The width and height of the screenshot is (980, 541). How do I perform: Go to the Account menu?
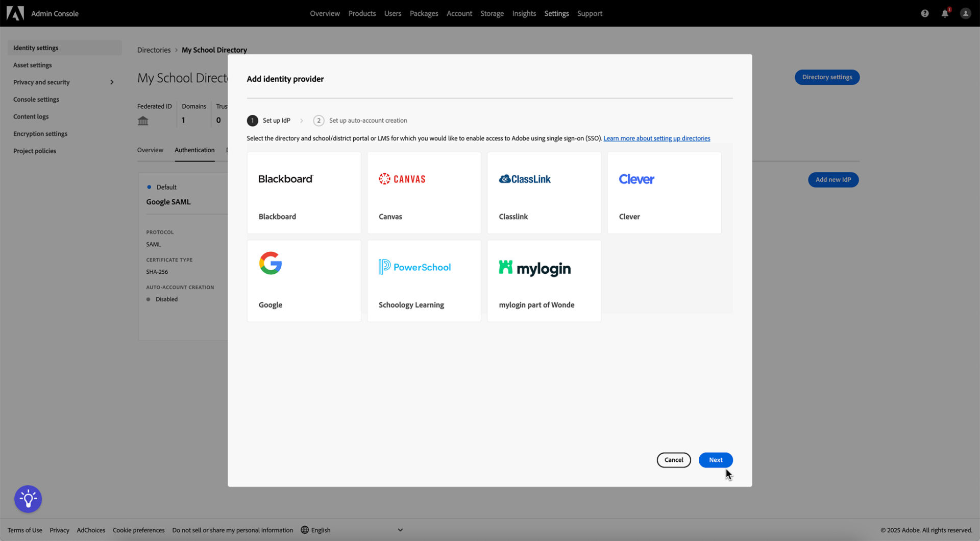click(x=459, y=14)
